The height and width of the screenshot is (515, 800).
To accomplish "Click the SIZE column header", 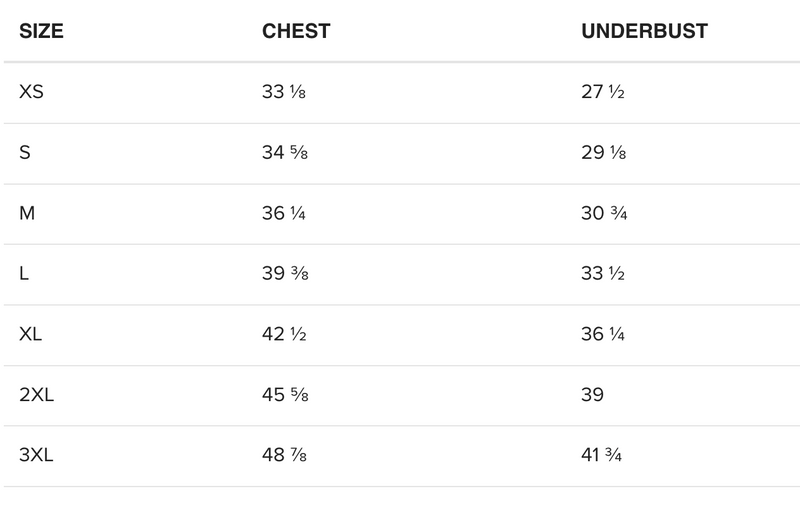I will (41, 31).
